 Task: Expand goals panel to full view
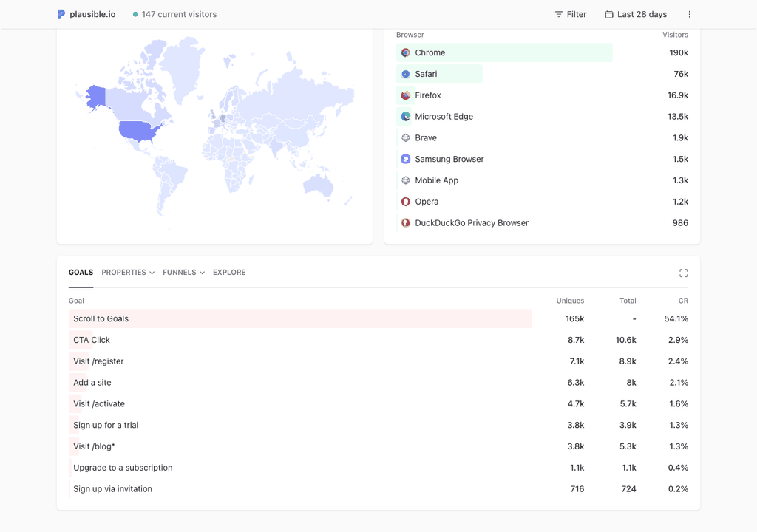[x=683, y=273]
